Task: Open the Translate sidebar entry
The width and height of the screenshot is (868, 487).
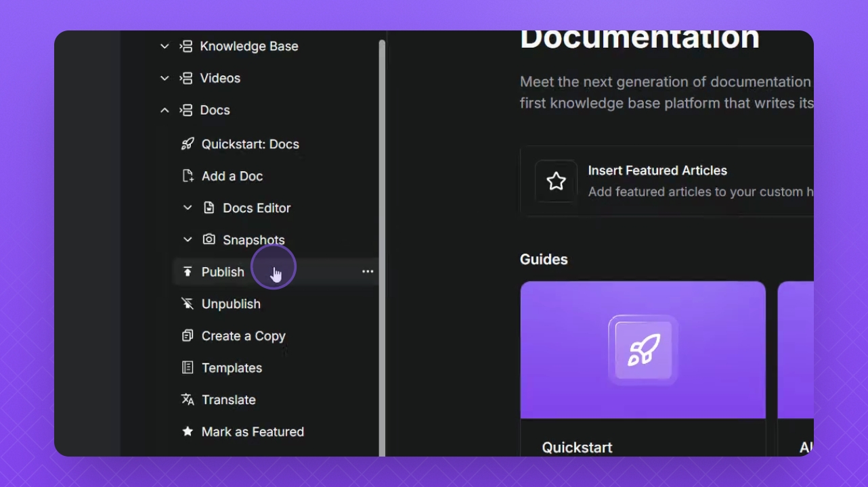Action: (x=229, y=399)
